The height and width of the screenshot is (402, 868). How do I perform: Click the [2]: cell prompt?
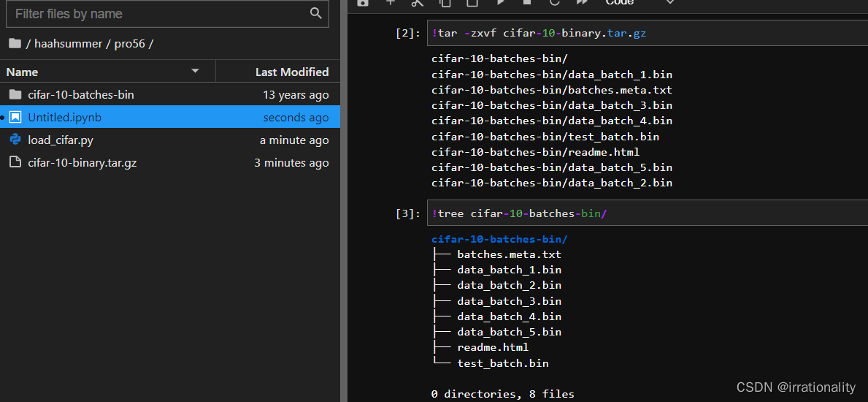408,34
